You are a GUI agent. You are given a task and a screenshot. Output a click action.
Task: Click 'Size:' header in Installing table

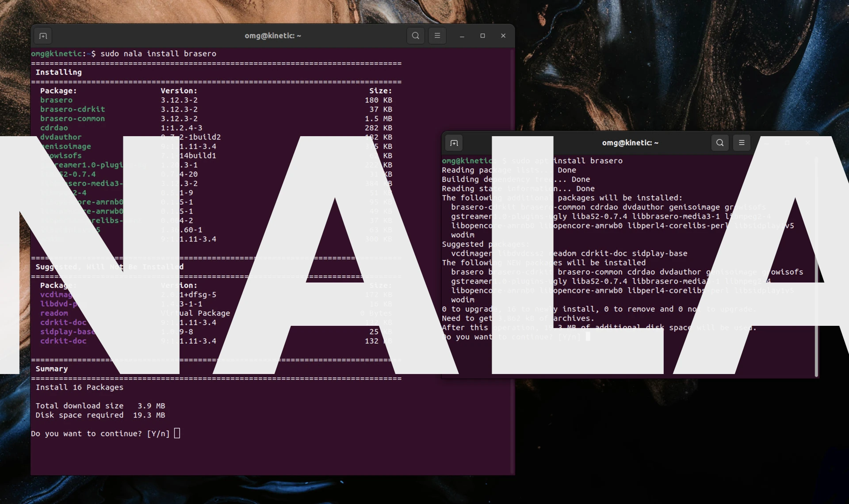(381, 91)
